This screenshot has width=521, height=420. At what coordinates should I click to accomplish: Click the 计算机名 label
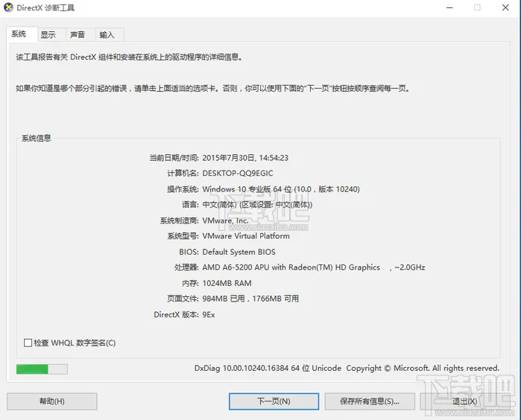[183, 174]
